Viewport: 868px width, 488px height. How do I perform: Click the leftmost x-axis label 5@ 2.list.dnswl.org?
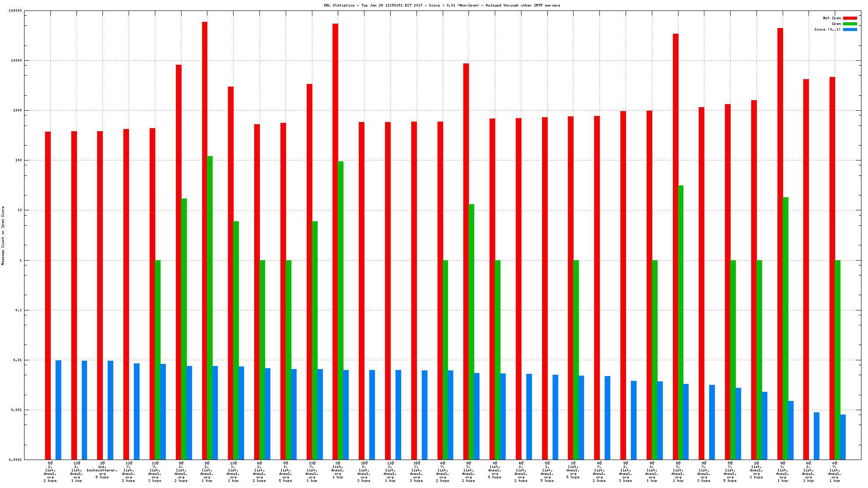(x=50, y=471)
